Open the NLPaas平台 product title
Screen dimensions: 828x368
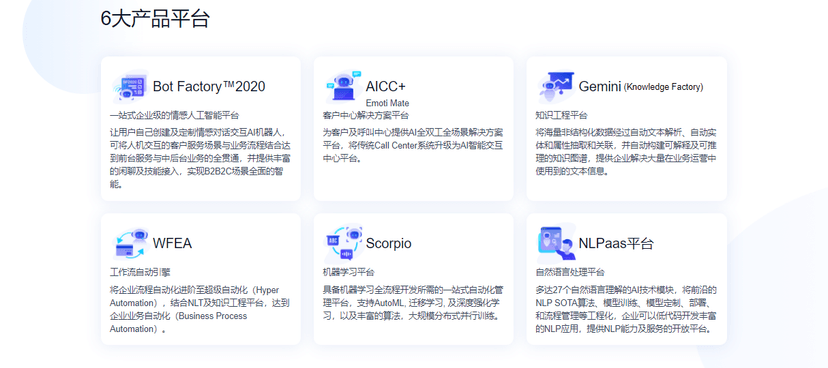pyautogui.click(x=616, y=243)
